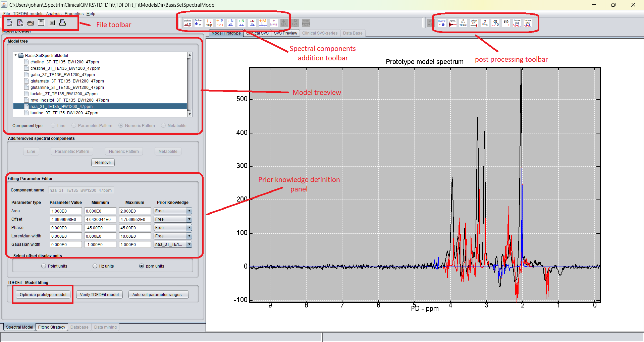Select ppm units for offset display
The image size is (644, 342).
point(142,266)
